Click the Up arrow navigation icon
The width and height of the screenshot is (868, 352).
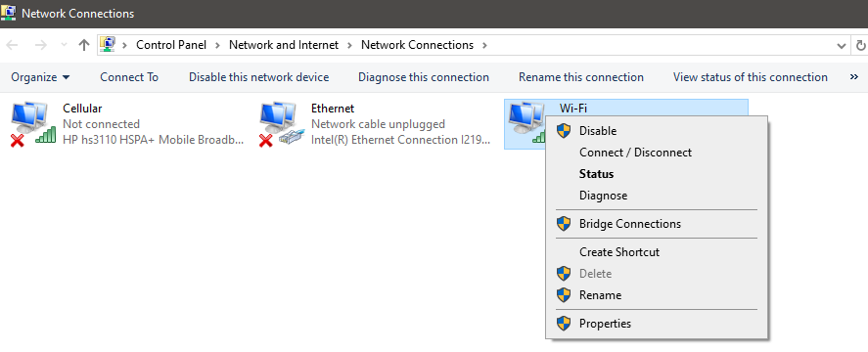coord(84,45)
